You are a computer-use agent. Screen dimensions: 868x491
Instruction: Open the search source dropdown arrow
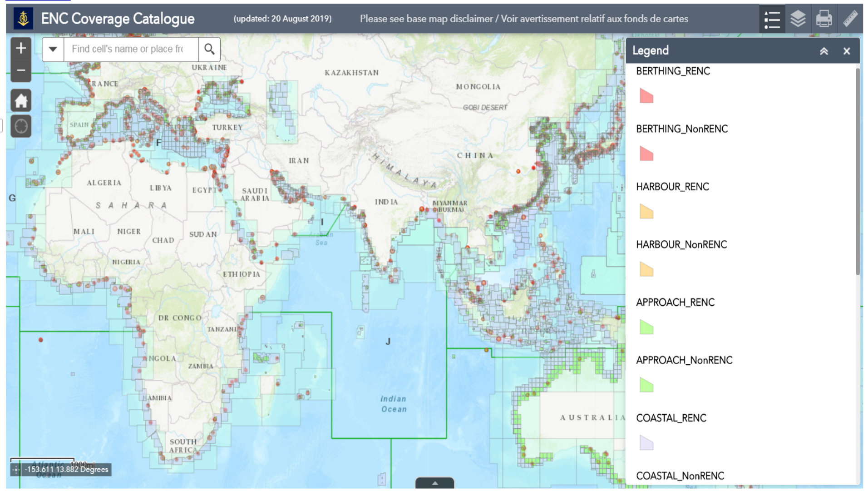pyautogui.click(x=53, y=49)
